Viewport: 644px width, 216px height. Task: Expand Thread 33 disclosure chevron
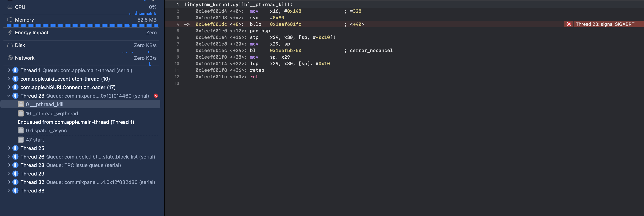[9, 191]
